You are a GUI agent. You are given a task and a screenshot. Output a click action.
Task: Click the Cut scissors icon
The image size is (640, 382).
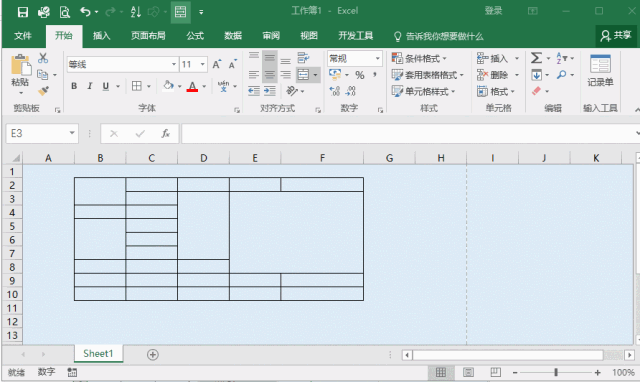[x=43, y=58]
